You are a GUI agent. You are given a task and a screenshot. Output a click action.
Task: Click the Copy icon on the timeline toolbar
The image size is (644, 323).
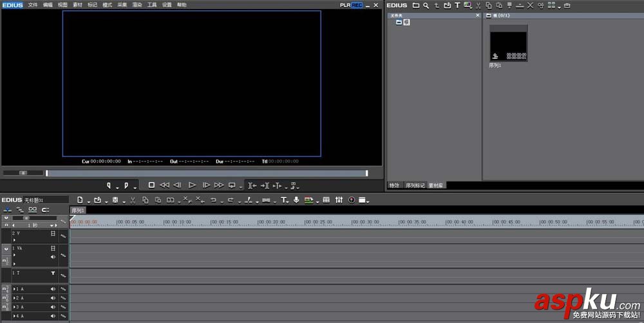146,200
